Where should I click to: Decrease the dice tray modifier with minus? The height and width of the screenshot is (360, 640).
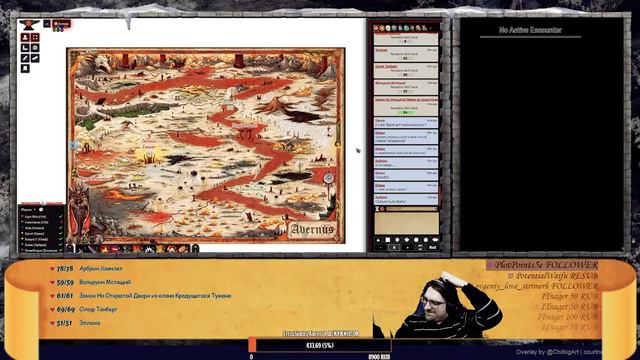[380, 247]
